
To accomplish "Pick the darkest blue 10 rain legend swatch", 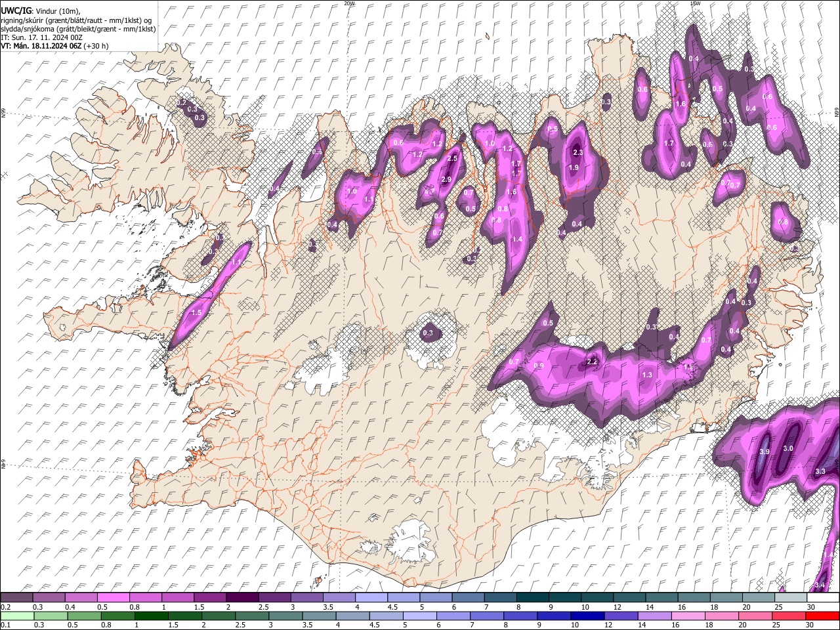I will pyautogui.click(x=587, y=616).
